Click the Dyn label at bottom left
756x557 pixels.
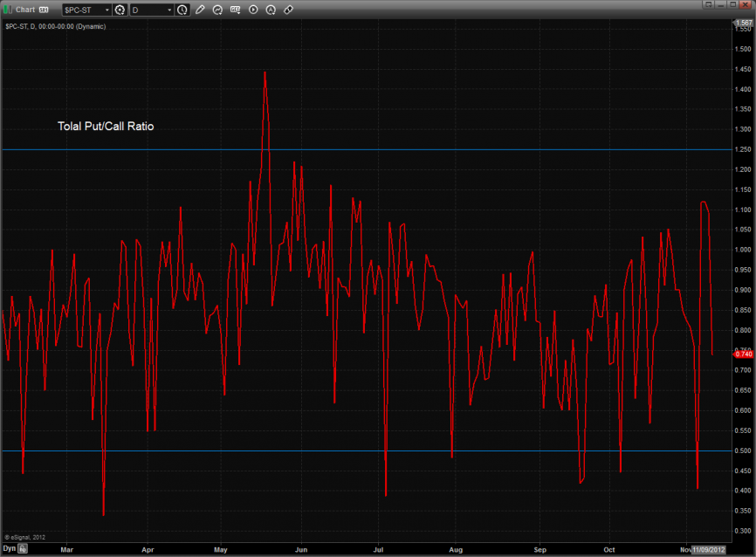coord(10,548)
